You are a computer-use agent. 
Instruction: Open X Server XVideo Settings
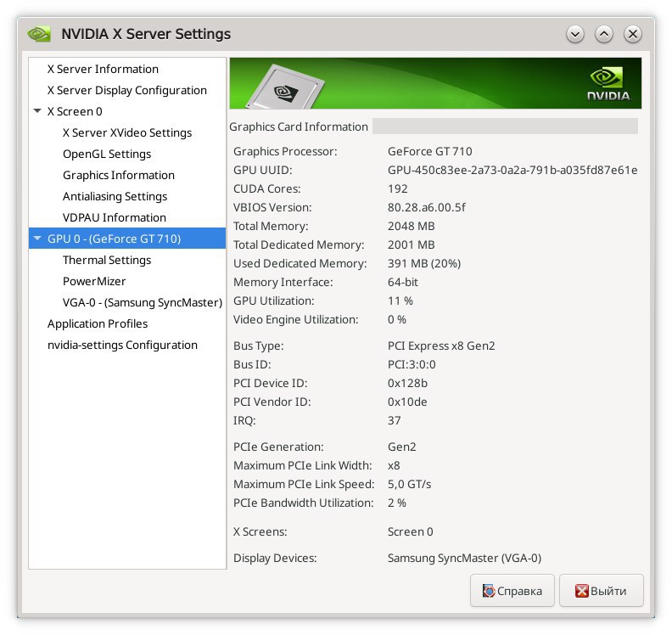pos(127,132)
